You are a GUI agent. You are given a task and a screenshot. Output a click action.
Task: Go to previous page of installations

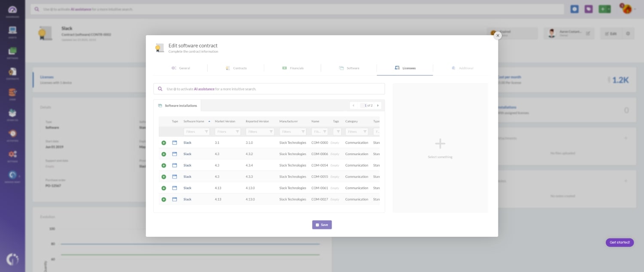353,105
